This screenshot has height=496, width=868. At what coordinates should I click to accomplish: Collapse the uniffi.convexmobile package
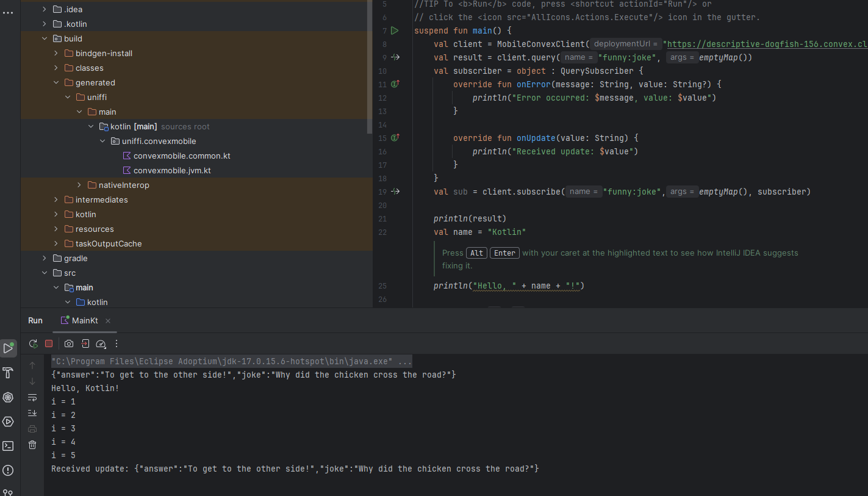point(102,141)
